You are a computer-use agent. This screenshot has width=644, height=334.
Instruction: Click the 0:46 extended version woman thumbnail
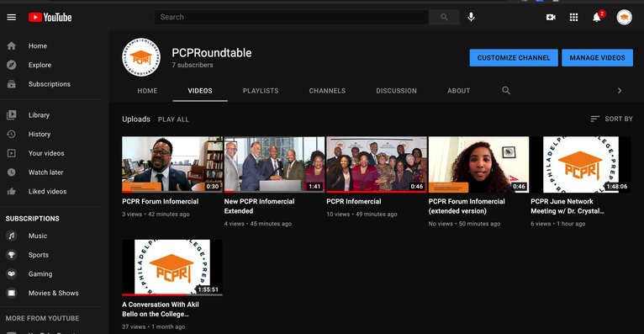[478, 164]
